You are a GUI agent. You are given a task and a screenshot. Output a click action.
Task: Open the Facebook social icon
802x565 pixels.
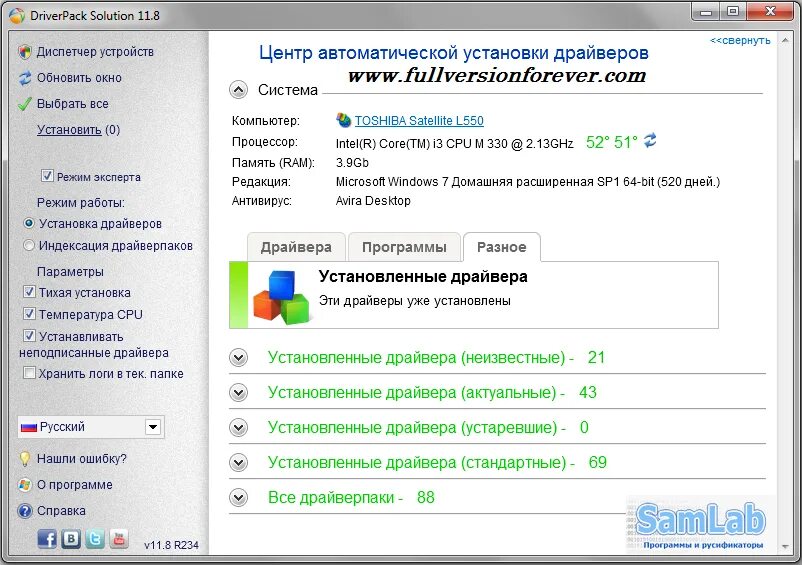47,539
